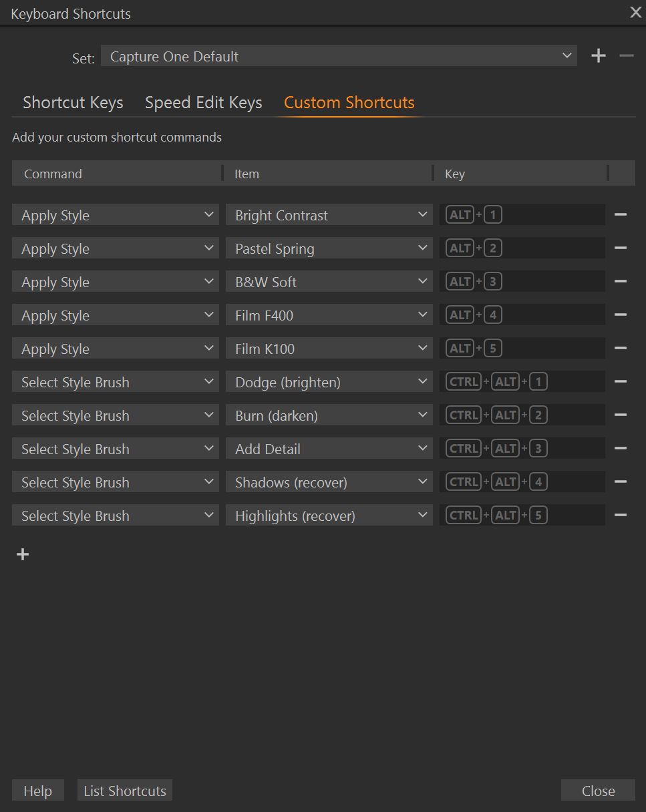Click the ALT+1 key field for Bright Contrast
Viewport: 646px width, 812px height.
pos(522,215)
